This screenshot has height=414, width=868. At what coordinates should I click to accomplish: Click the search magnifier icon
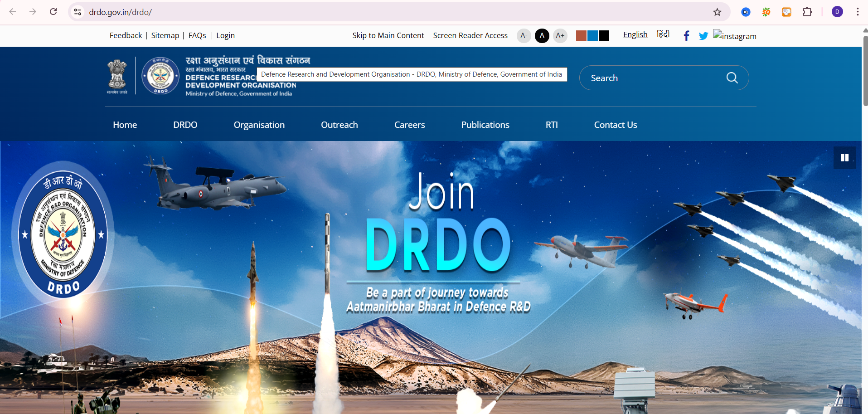click(x=732, y=78)
